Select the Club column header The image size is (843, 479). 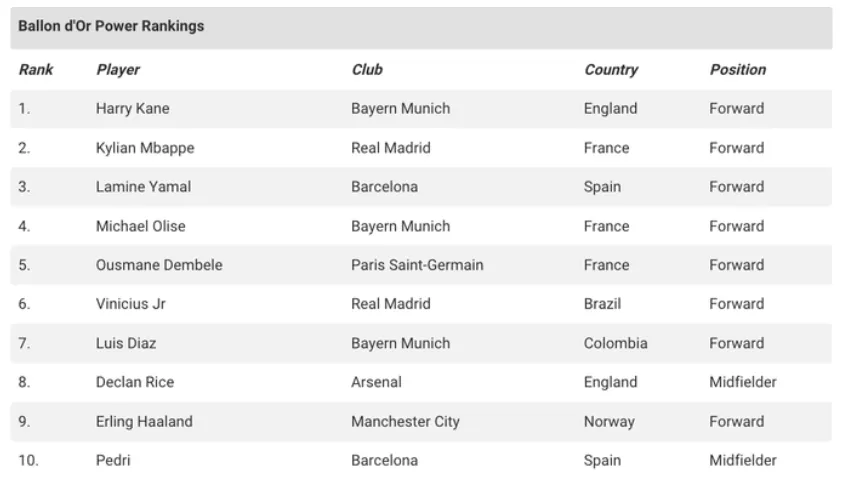(x=367, y=70)
